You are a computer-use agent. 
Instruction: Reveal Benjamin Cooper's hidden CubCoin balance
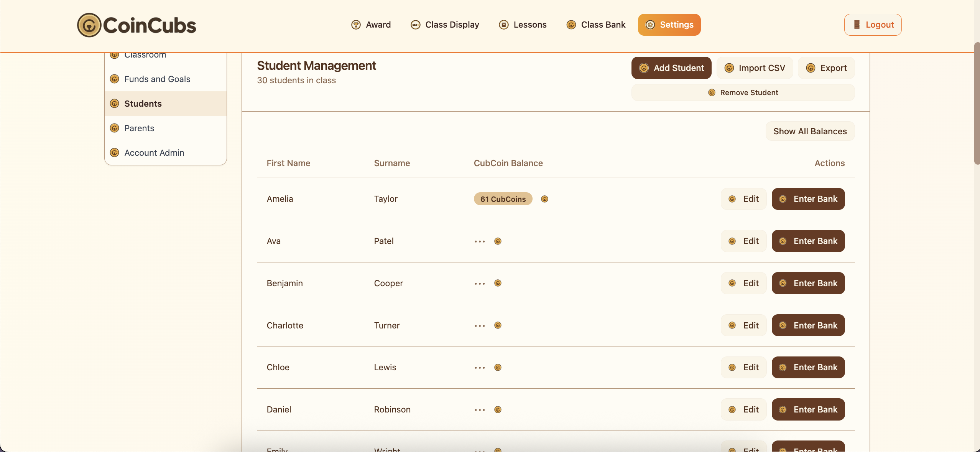498,283
